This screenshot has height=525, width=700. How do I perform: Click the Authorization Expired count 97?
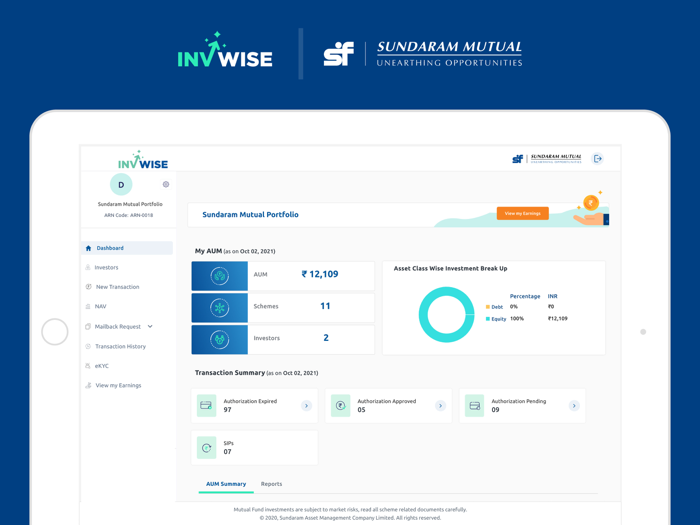[x=227, y=410]
